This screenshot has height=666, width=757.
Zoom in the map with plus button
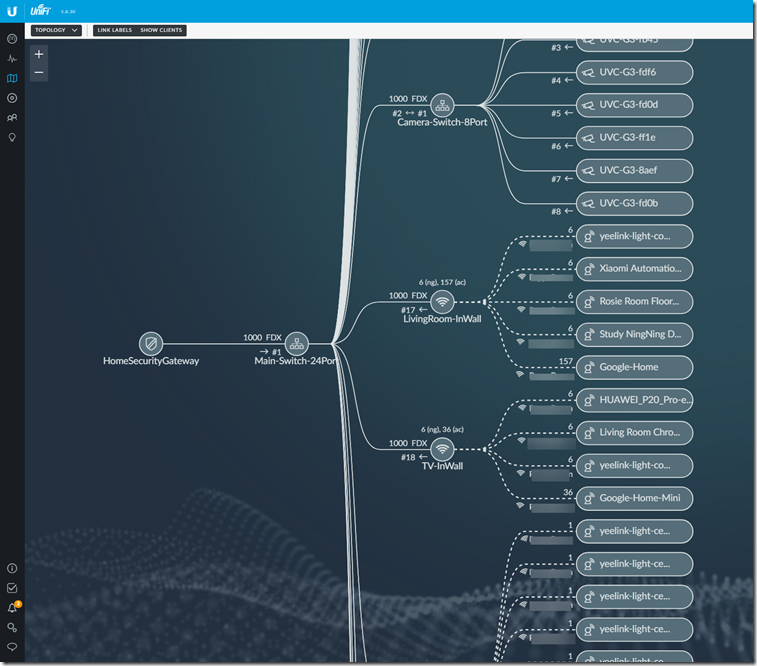point(39,54)
